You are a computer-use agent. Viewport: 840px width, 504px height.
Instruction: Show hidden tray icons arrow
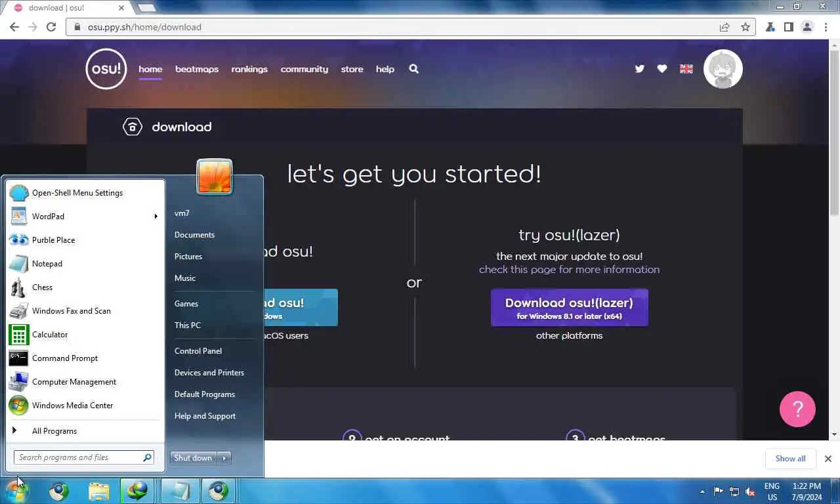click(x=702, y=492)
